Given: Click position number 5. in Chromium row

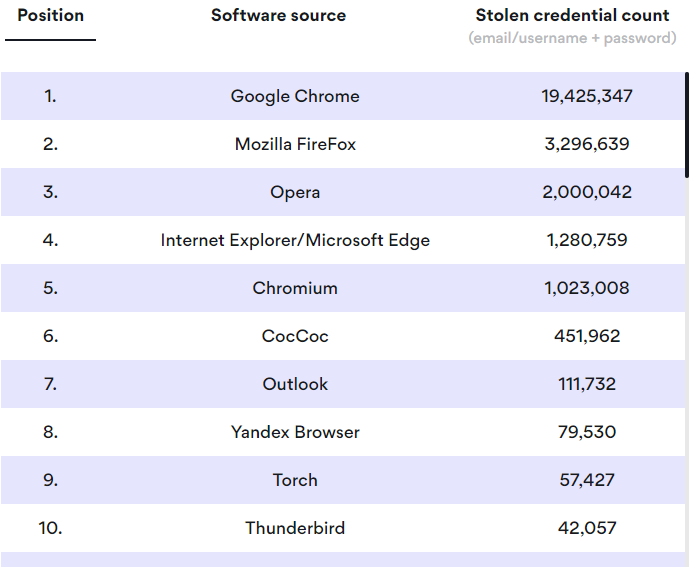Looking at the screenshot, I should [50, 288].
